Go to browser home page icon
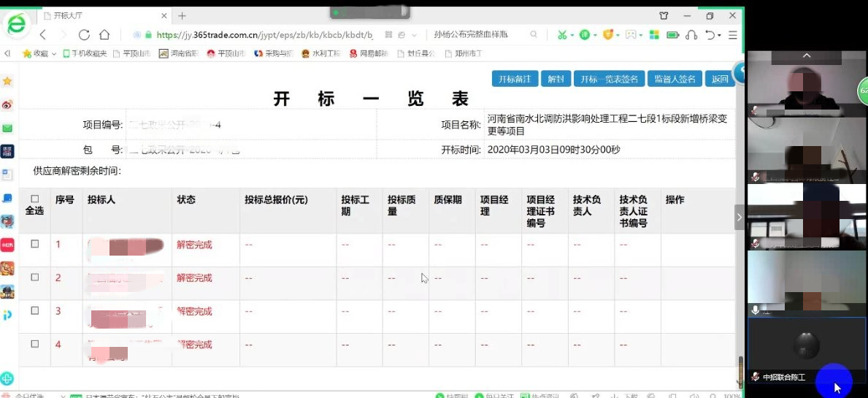 (104, 34)
